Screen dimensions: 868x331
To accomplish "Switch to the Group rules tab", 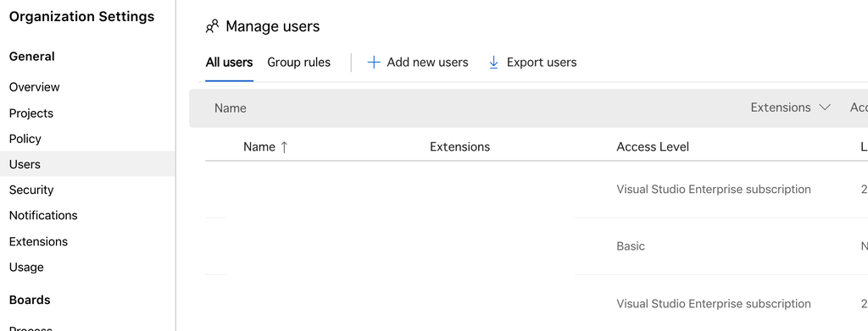I will [x=299, y=63].
